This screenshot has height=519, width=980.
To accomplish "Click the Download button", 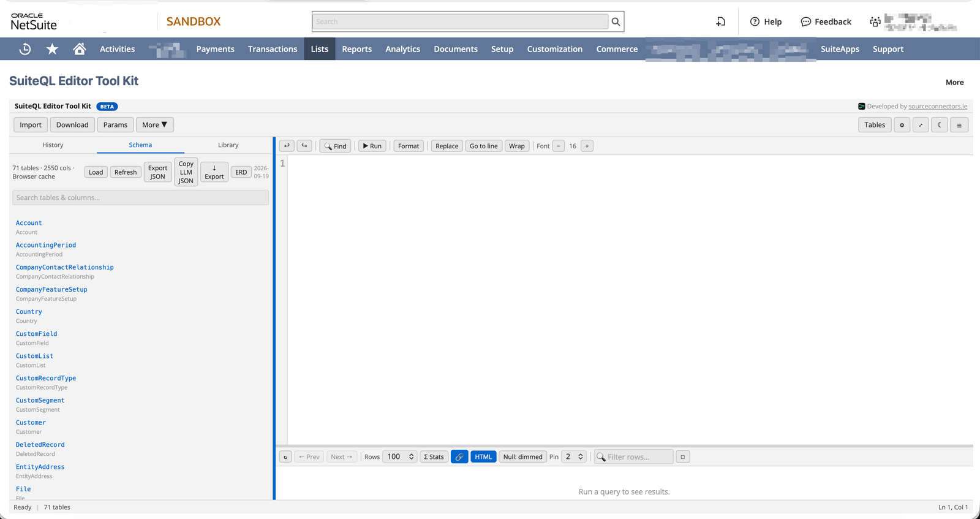I will tap(72, 125).
